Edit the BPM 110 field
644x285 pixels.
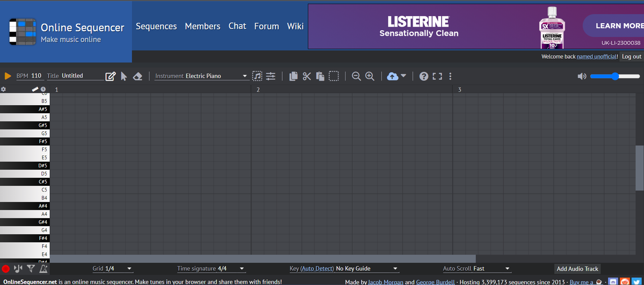[x=29, y=76]
